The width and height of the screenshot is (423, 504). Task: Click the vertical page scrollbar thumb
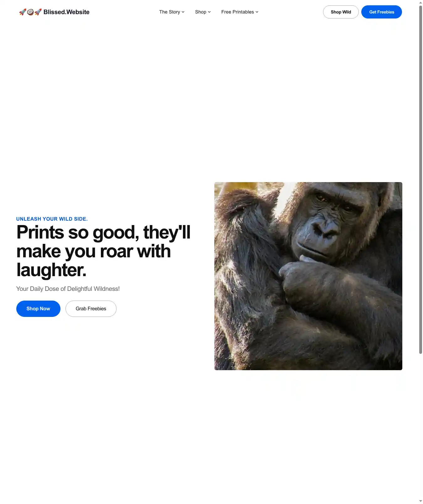(420, 180)
